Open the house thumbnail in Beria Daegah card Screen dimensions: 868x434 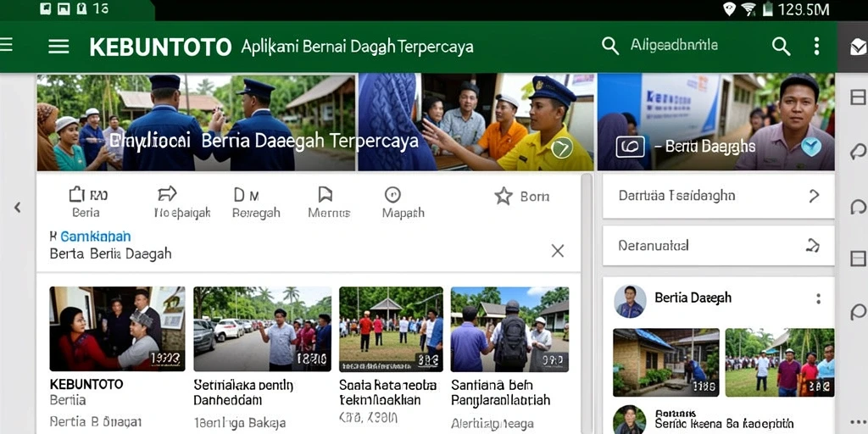tap(666, 362)
